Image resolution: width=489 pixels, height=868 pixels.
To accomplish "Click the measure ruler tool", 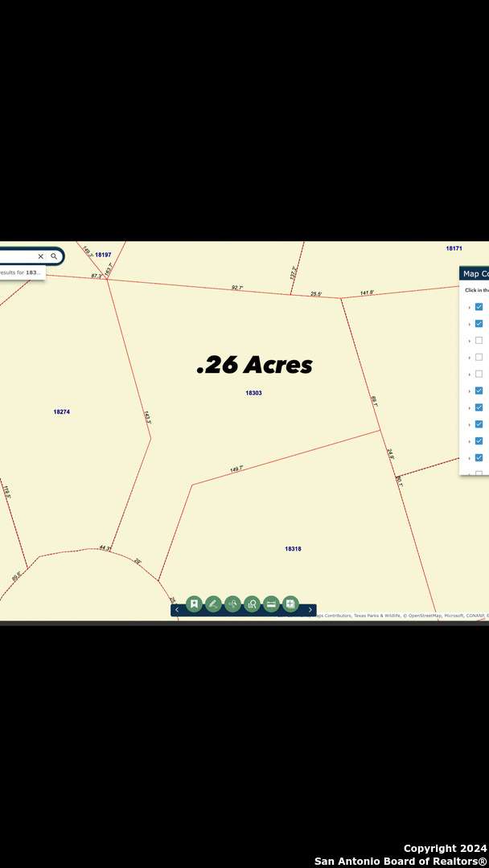I will (x=271, y=604).
